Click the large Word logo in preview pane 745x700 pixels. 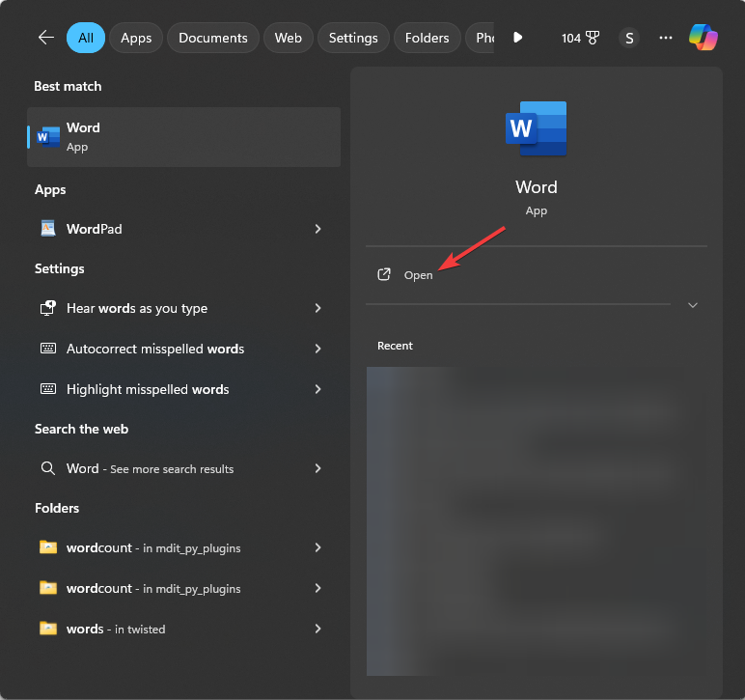point(536,128)
